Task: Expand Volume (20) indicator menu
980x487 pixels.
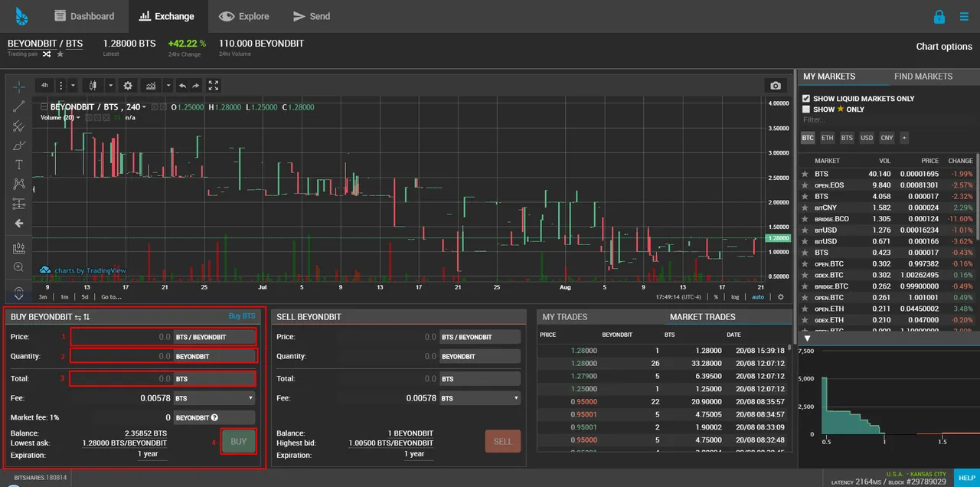Action: click(x=80, y=118)
